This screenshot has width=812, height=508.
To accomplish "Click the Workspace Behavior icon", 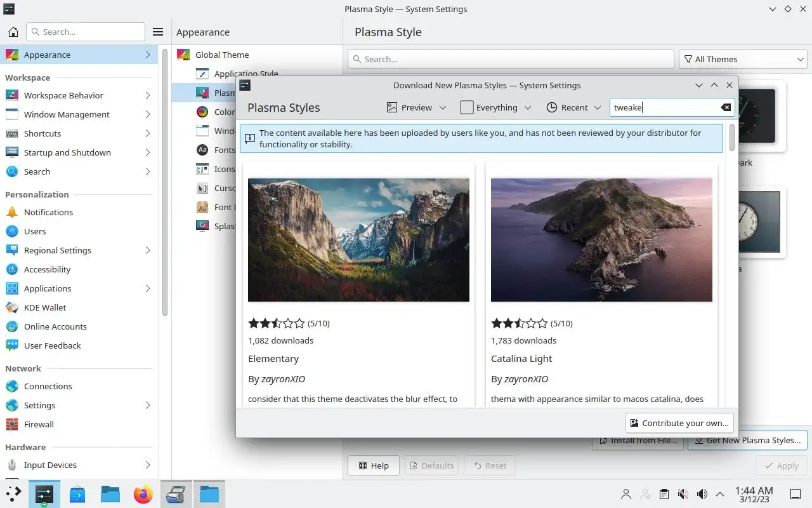I will pos(12,95).
